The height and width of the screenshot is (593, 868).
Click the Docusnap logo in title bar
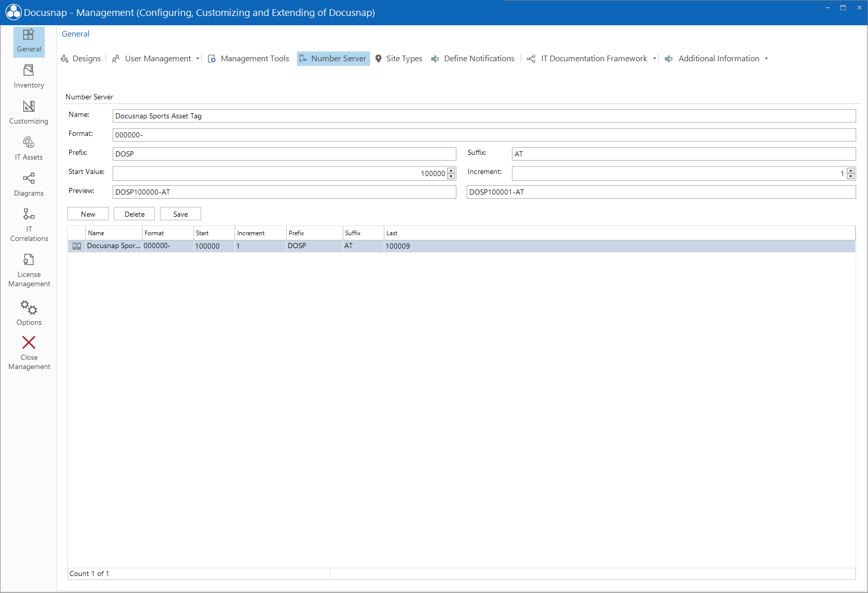click(x=13, y=12)
